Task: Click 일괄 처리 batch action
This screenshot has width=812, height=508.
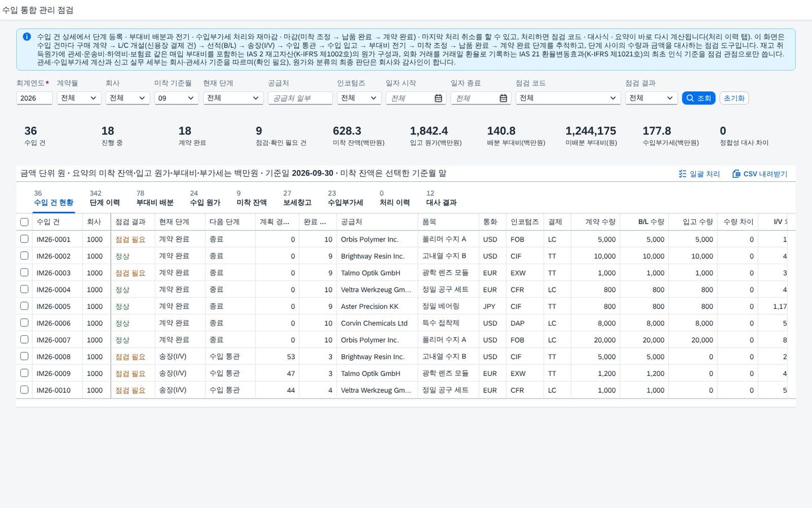Action: coord(699,174)
